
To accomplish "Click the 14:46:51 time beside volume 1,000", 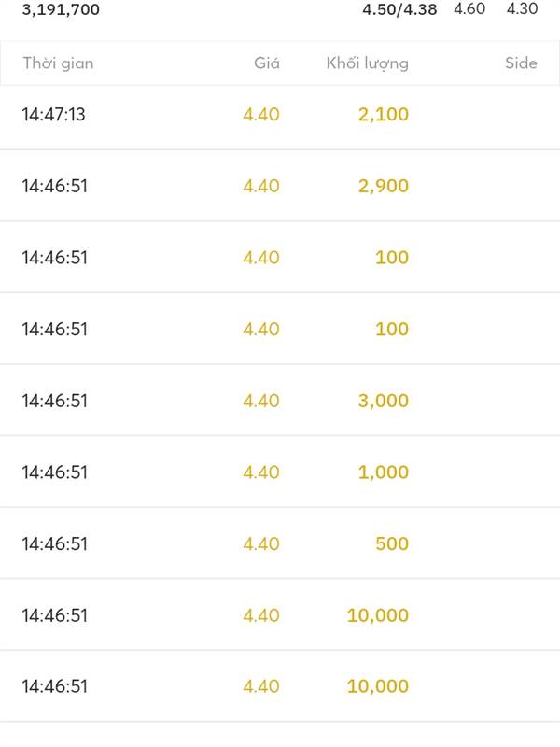I will tap(55, 472).
